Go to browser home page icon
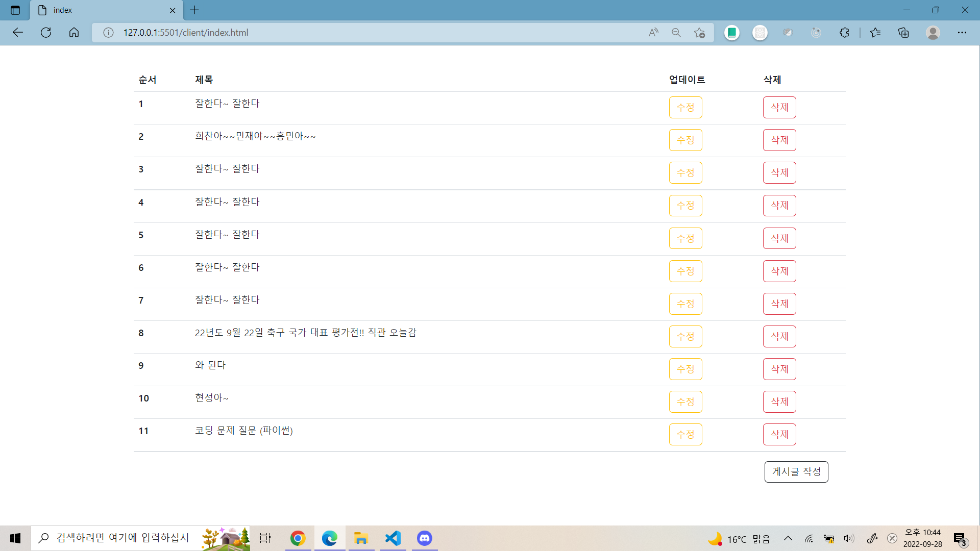980x551 pixels. pos(74,33)
